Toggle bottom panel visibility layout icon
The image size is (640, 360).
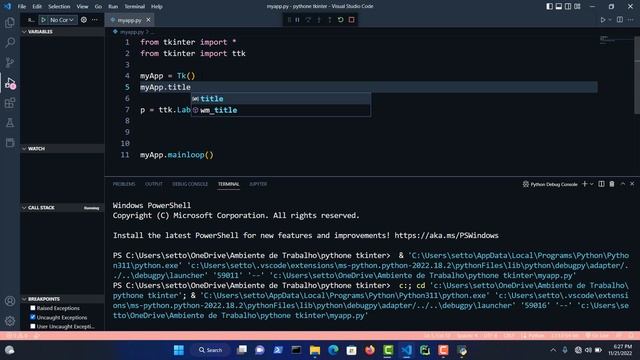559,6
